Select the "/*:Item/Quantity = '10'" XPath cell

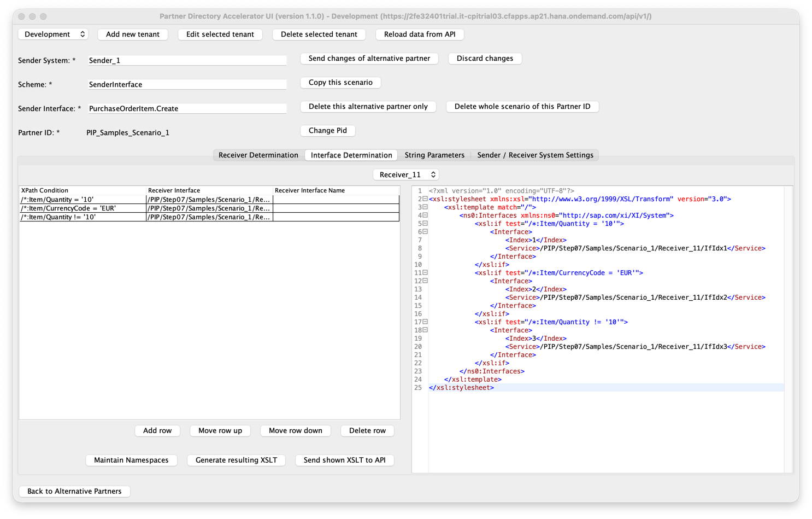point(83,200)
